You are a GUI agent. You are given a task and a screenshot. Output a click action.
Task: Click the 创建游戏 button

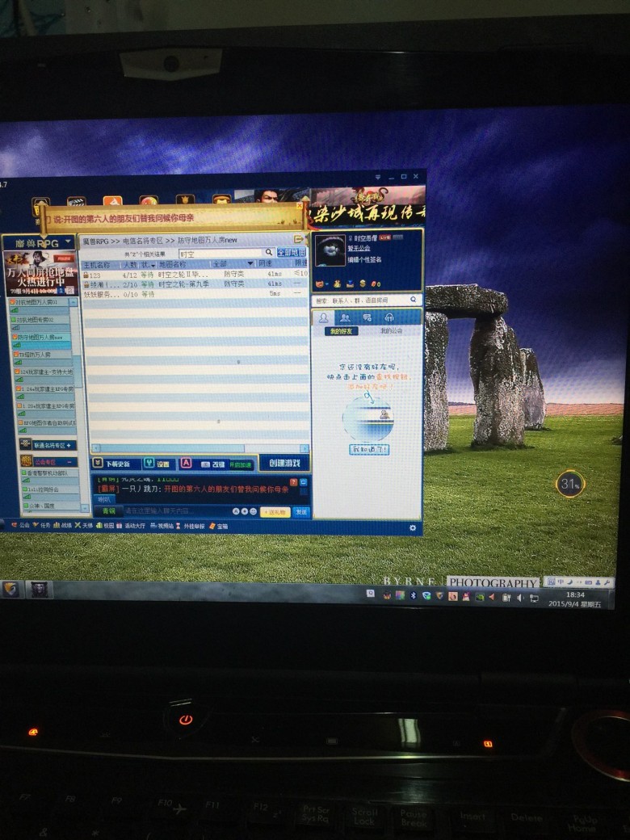point(283,463)
